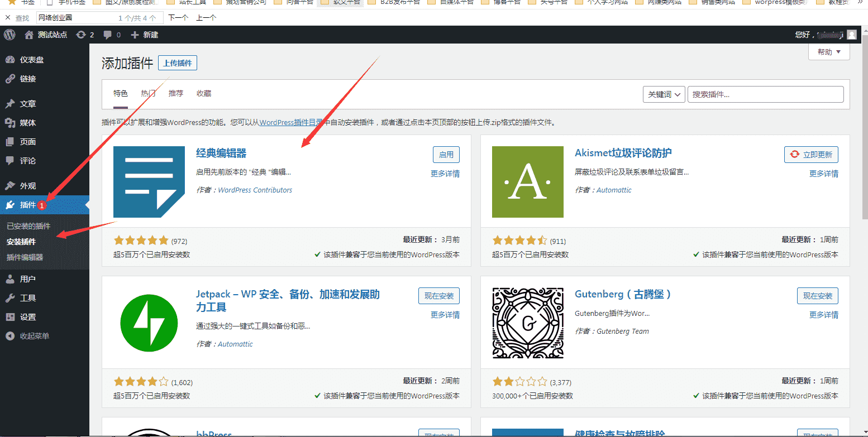Click the browser find text field

[x=99, y=18]
